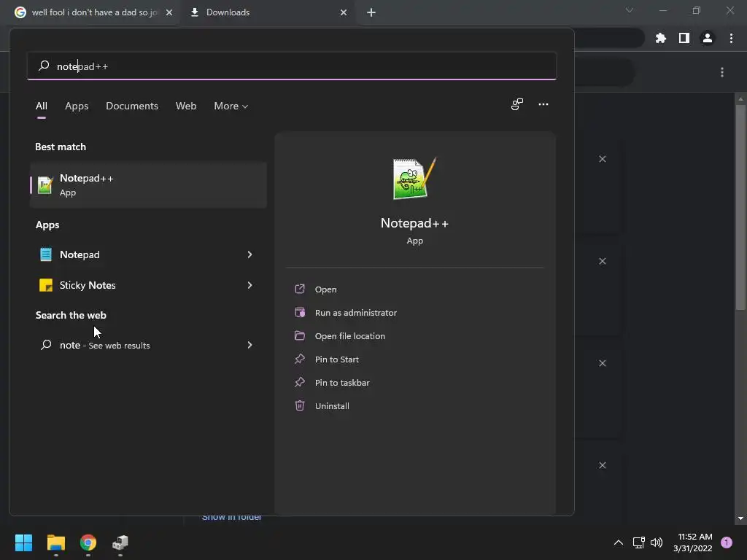The image size is (747, 560).
Task: Open the search panel three-dot options
Action: pyautogui.click(x=543, y=104)
